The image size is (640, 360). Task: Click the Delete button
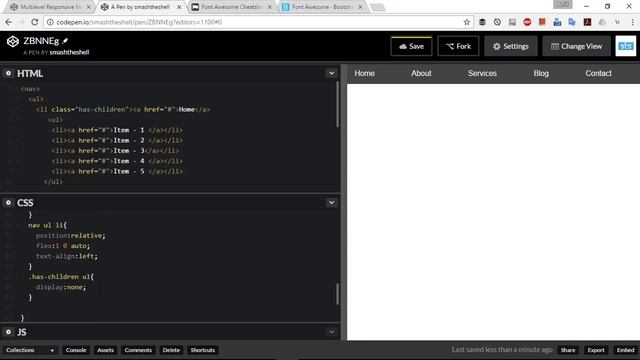click(171, 350)
